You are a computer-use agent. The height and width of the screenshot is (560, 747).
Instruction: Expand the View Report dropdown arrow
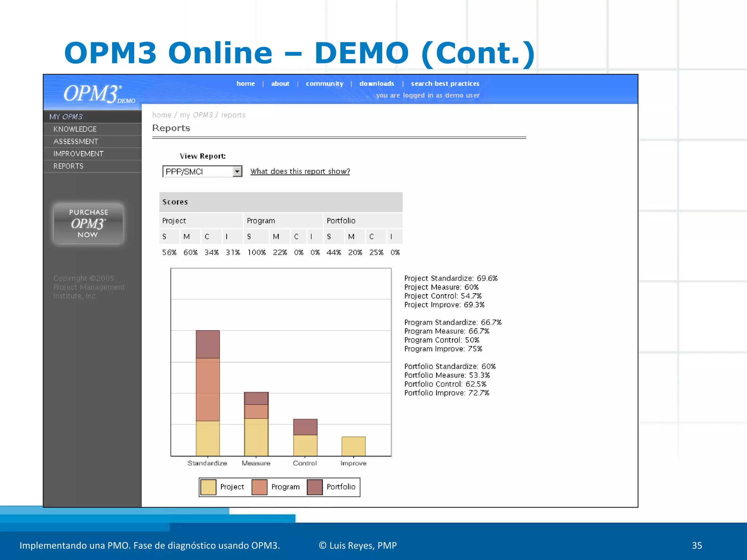point(237,171)
